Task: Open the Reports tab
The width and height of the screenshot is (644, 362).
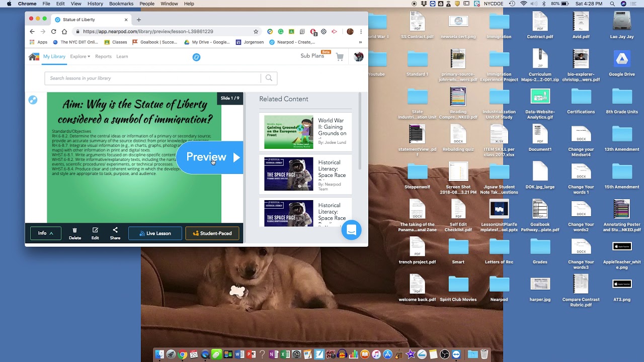Action: [x=103, y=56]
